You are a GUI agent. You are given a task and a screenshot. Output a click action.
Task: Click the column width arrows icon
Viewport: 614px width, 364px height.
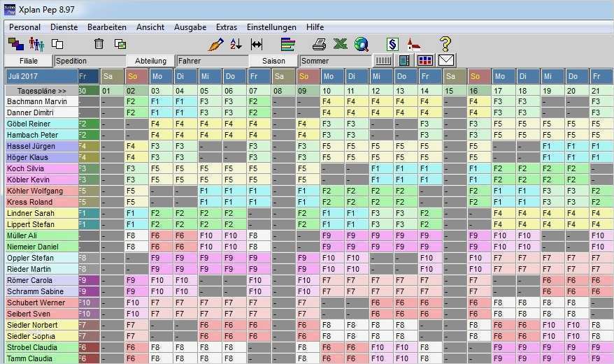(x=257, y=44)
